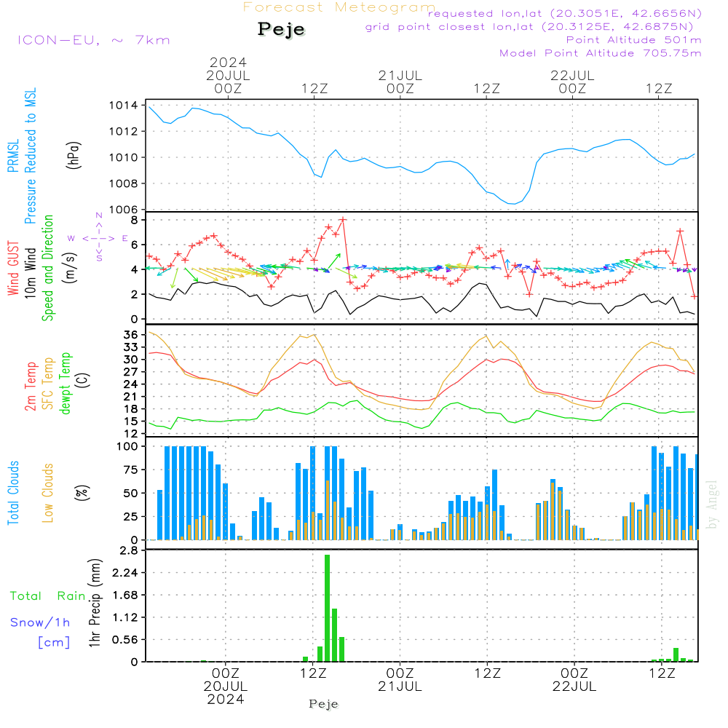Click the "2.8" precipitation axis value
This screenshot has width=728, height=728.
[129, 550]
